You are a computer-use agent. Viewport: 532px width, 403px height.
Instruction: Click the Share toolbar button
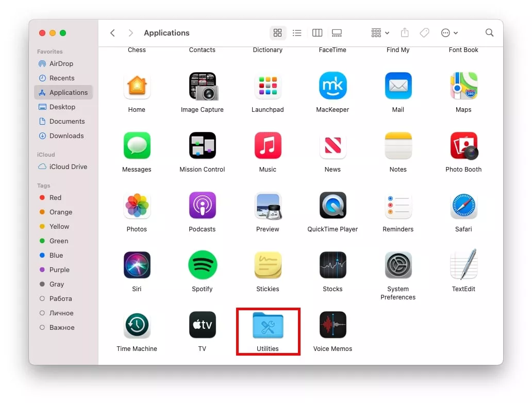point(405,33)
